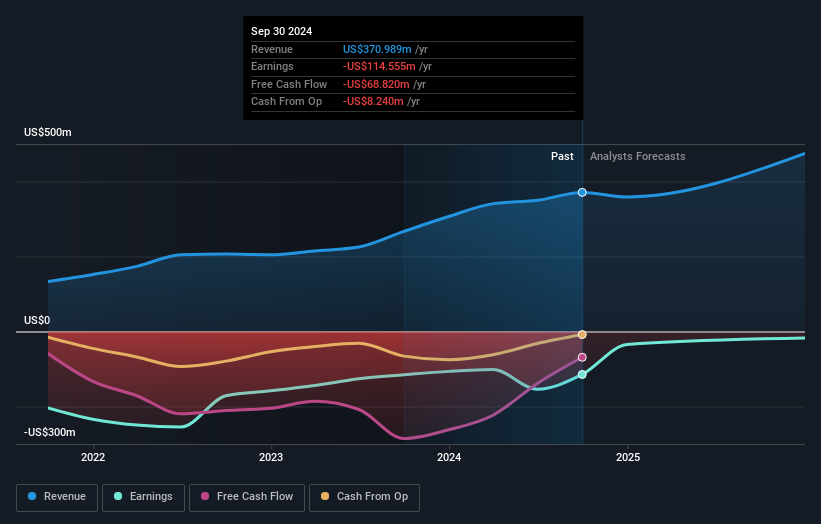Image resolution: width=821 pixels, height=524 pixels.
Task: Click the 2024 x-axis label
Action: (x=449, y=458)
